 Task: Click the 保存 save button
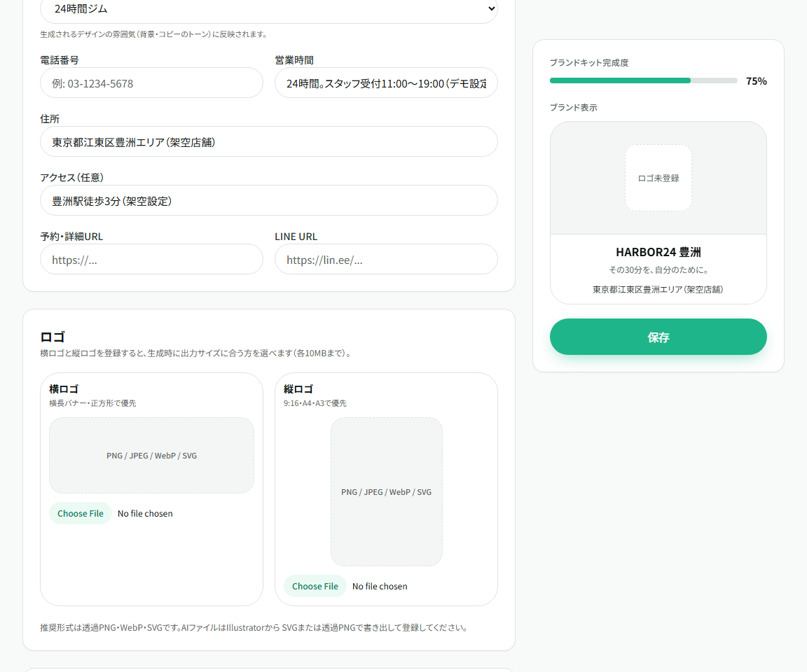(x=658, y=337)
